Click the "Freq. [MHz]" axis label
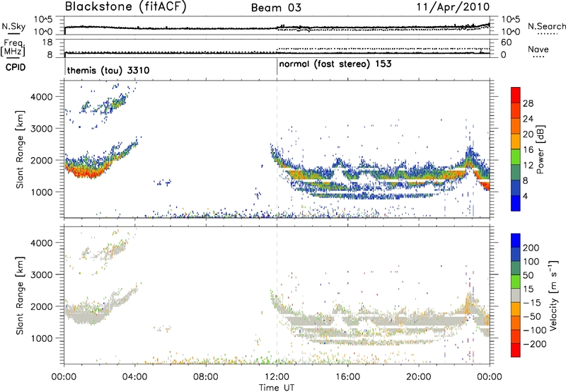The height and width of the screenshot is (392, 566). (13, 48)
